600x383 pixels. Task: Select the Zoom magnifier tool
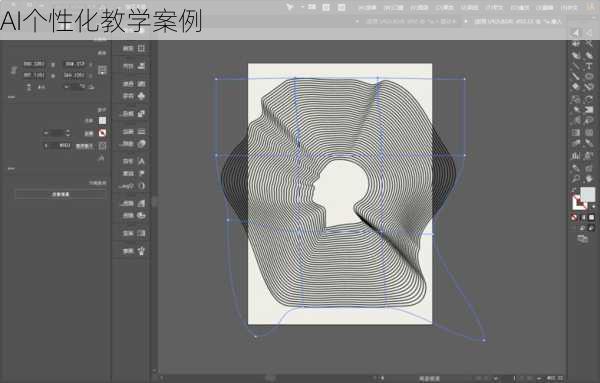coord(576,179)
